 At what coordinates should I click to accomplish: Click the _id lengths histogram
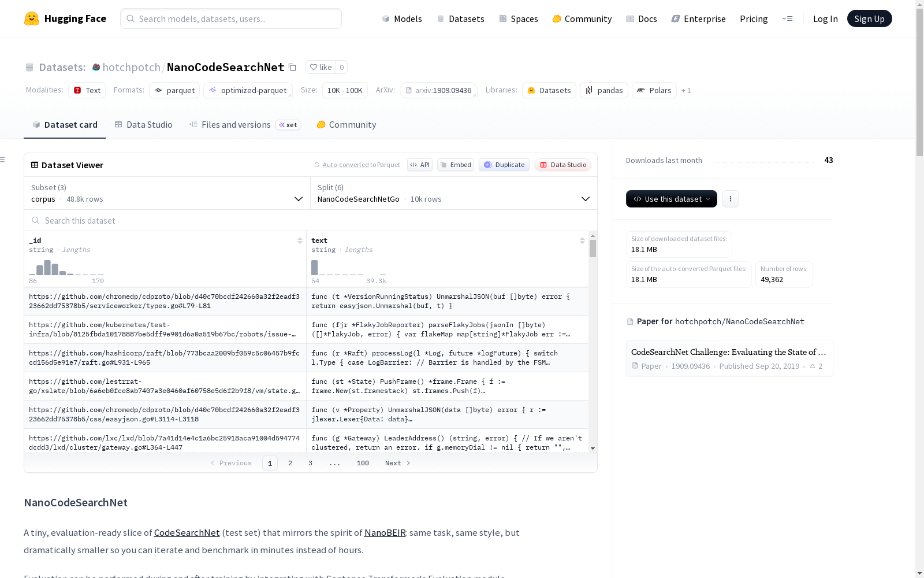click(x=66, y=268)
